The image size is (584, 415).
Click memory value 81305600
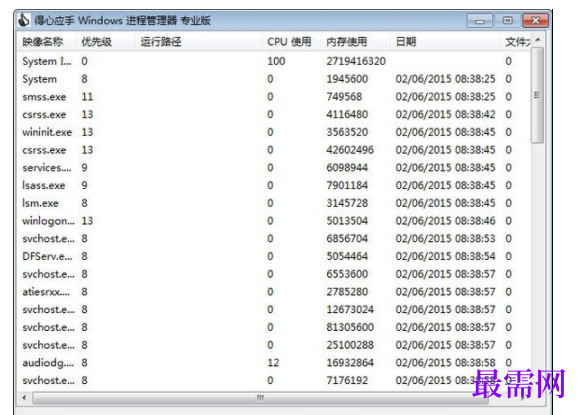point(350,327)
